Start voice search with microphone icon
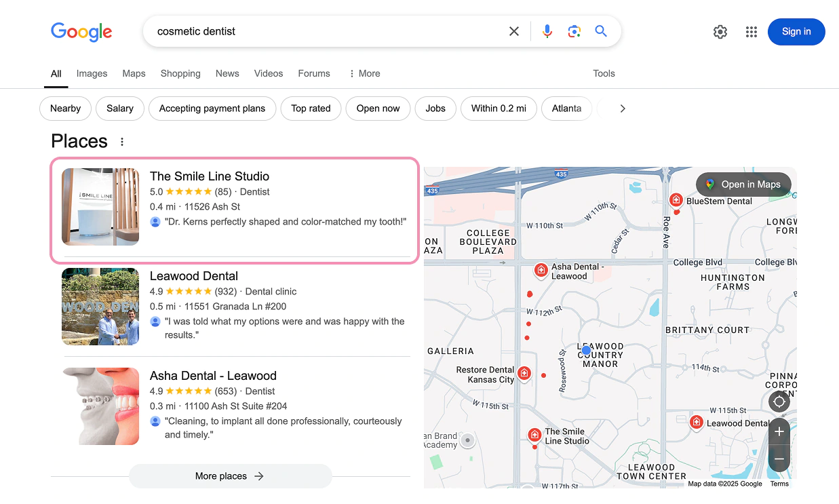The height and width of the screenshot is (504, 839). 547,31
